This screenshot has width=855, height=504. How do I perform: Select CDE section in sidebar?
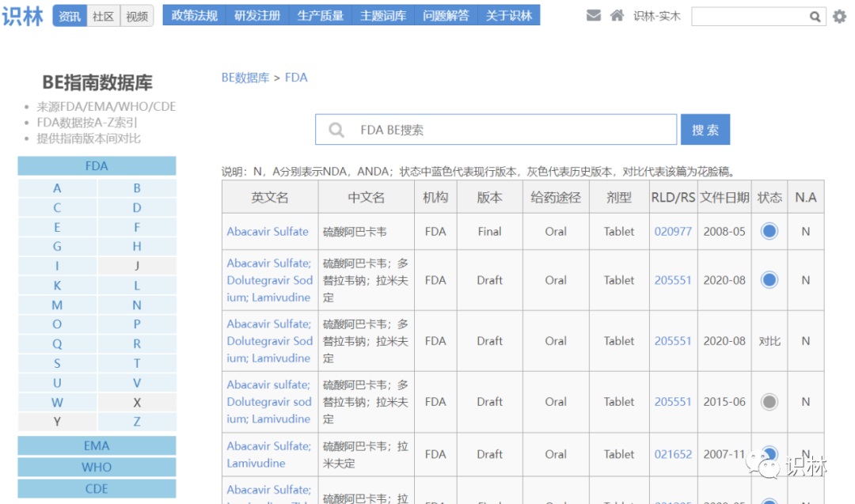click(97, 489)
